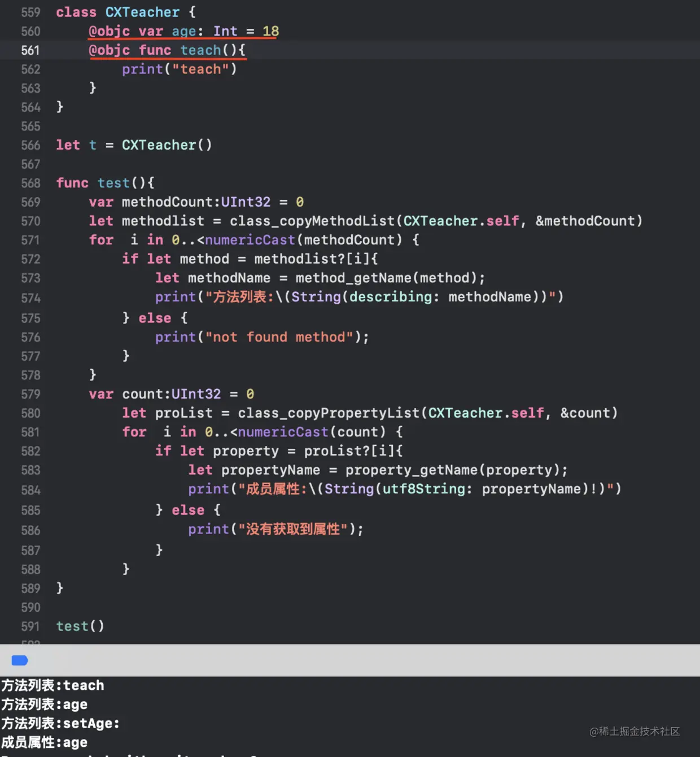
Task: Click the value 18 on line 560
Action: point(270,31)
